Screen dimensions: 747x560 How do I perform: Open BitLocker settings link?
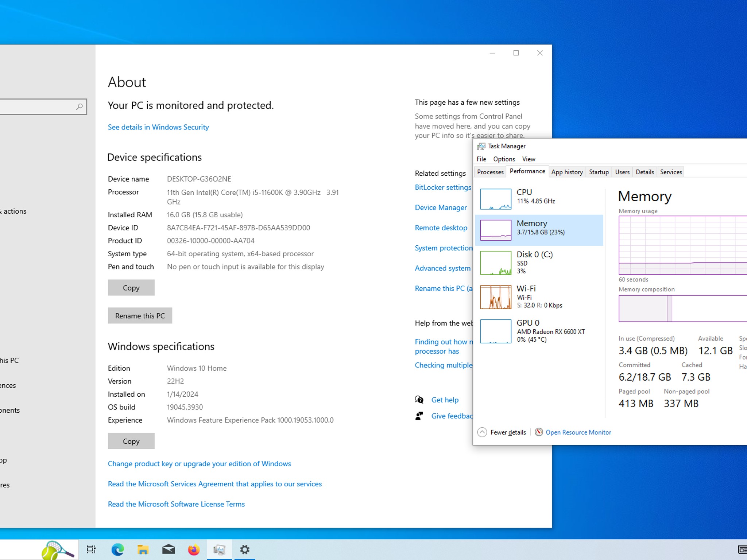click(x=443, y=187)
